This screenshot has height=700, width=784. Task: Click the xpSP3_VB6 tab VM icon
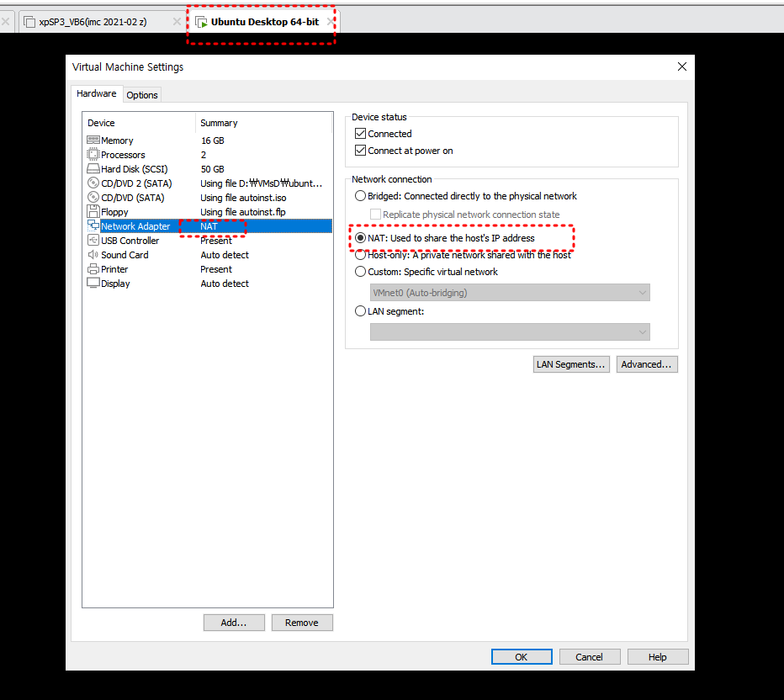(x=29, y=22)
